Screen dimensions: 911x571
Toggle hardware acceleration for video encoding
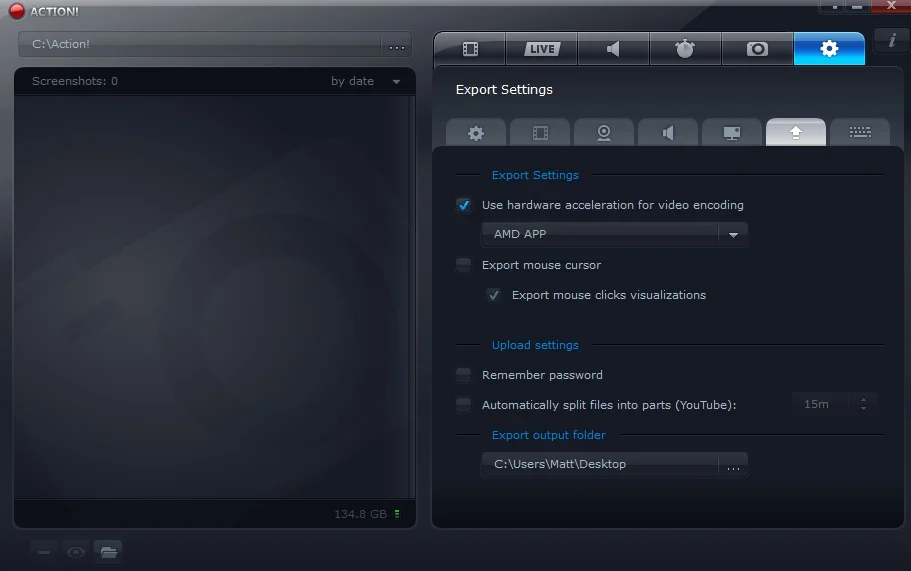click(464, 205)
